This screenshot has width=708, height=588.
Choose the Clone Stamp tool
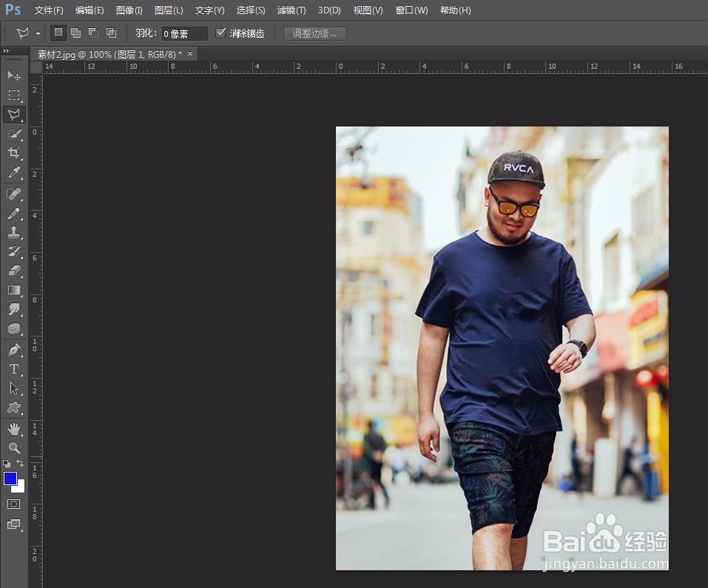14,232
